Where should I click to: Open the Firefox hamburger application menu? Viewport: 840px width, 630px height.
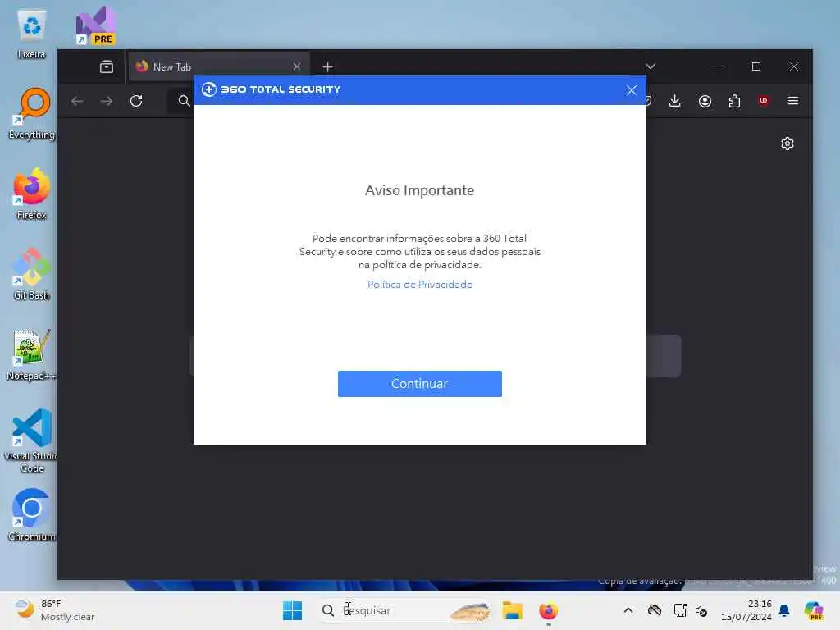793,101
